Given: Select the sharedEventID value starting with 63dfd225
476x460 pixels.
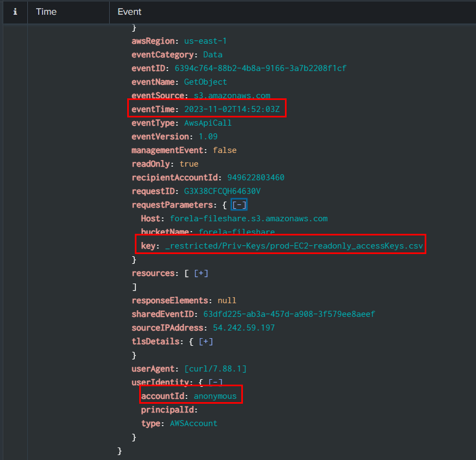Looking at the screenshot, I should tap(289, 314).
